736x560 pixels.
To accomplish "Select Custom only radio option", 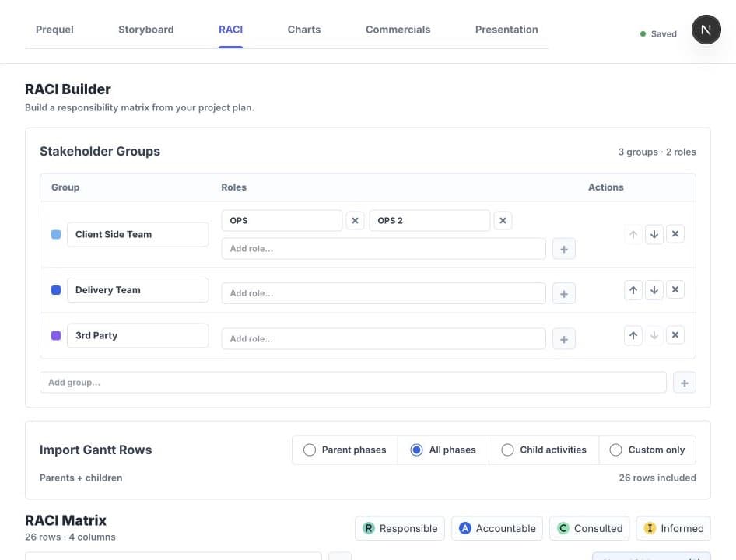I will [647, 450].
